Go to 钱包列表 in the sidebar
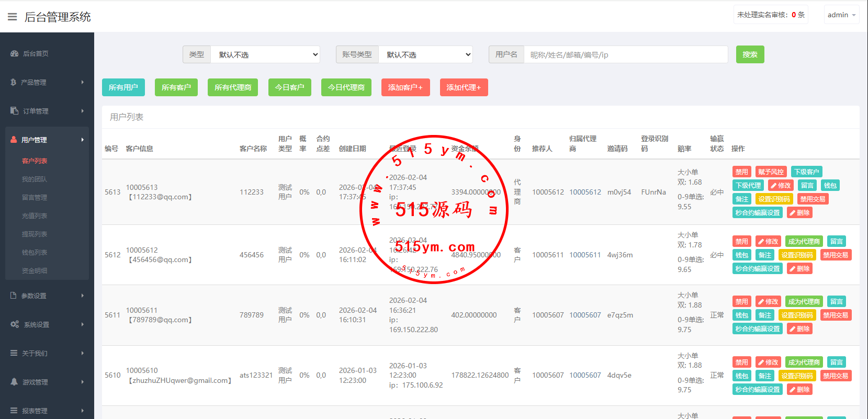This screenshot has height=419, width=868. coord(35,252)
